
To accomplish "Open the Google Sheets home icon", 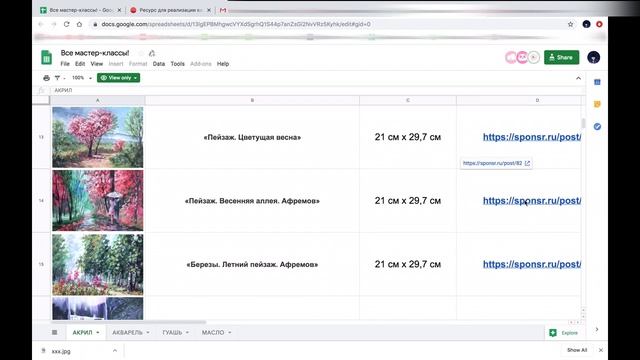I will pos(47,58).
